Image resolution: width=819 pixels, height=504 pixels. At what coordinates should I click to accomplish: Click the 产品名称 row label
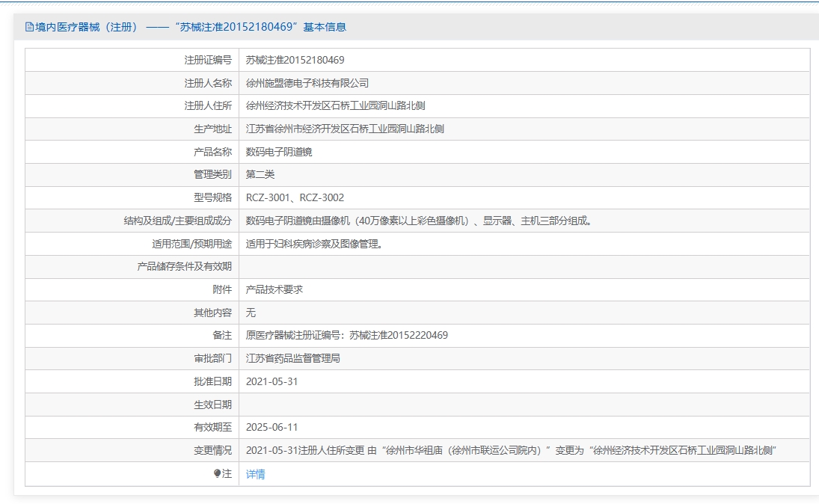tap(212, 152)
